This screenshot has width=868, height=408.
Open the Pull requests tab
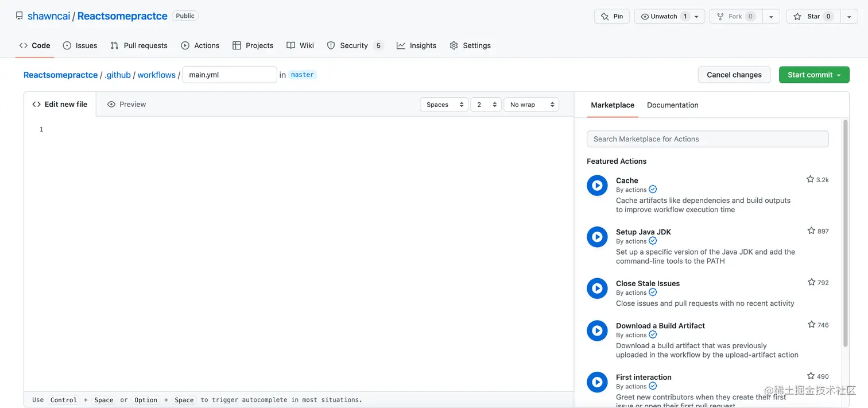[x=139, y=45]
